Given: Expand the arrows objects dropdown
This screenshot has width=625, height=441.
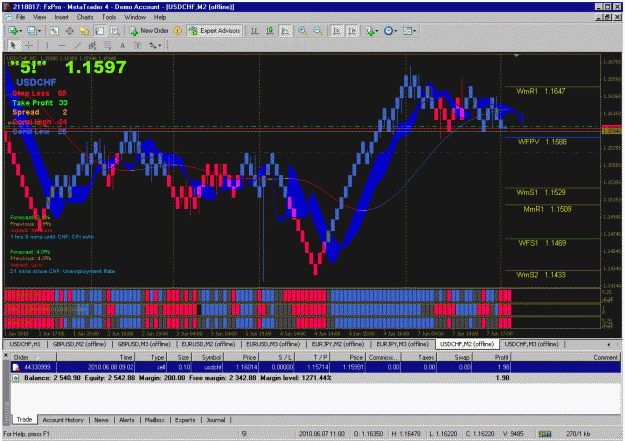Looking at the screenshot, I should pyautogui.click(x=160, y=45).
